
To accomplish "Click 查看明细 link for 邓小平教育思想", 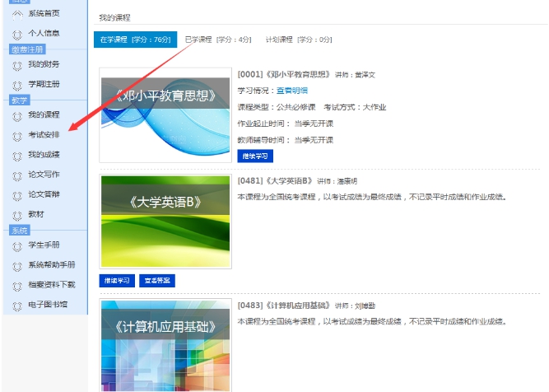I will click(292, 91).
